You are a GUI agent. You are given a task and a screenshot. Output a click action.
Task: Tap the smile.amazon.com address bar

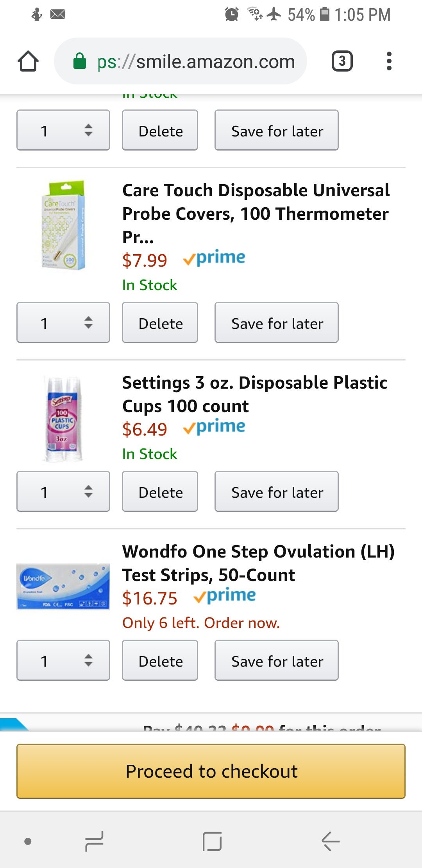coord(195,61)
